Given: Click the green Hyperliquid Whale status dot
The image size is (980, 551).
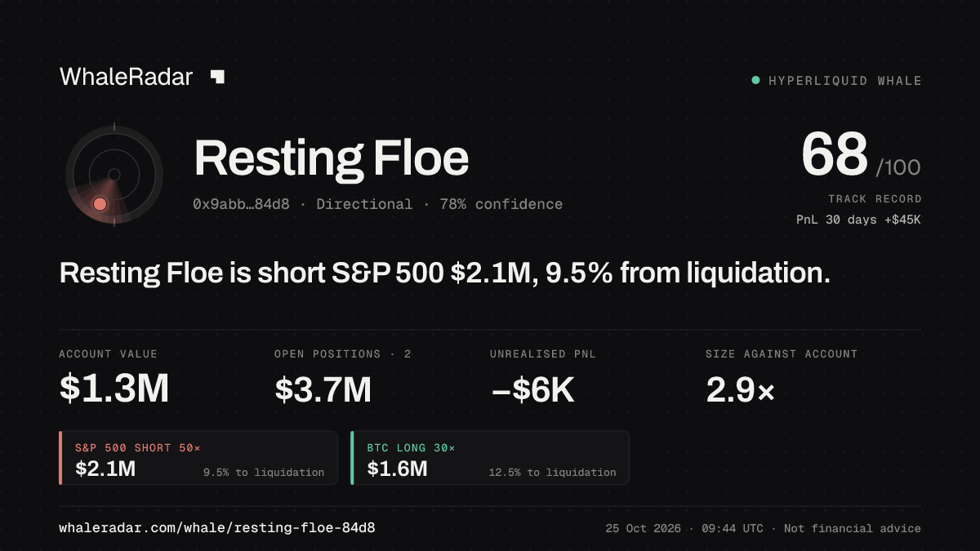Looking at the screenshot, I should [755, 80].
